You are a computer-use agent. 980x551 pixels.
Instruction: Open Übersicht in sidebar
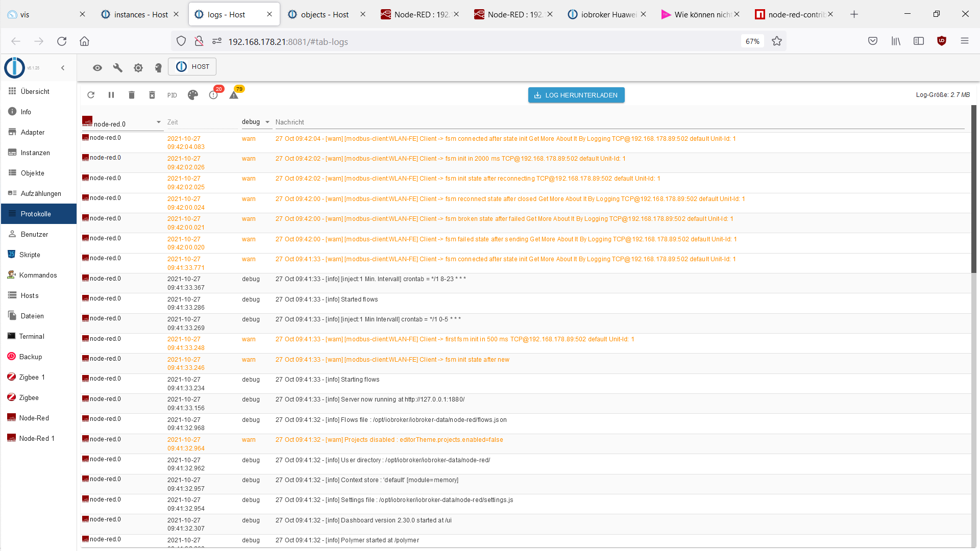(39, 91)
